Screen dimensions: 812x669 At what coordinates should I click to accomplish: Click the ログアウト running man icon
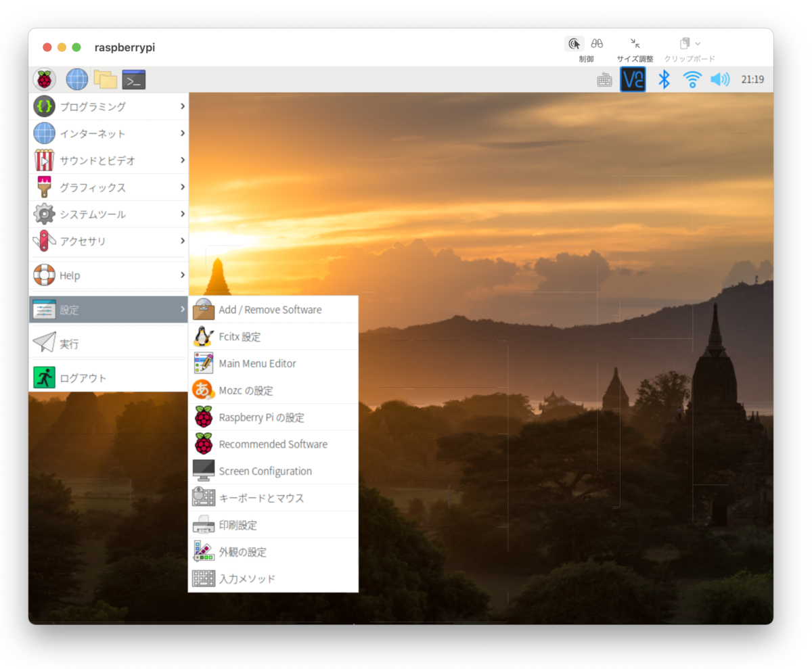pyautogui.click(x=44, y=377)
